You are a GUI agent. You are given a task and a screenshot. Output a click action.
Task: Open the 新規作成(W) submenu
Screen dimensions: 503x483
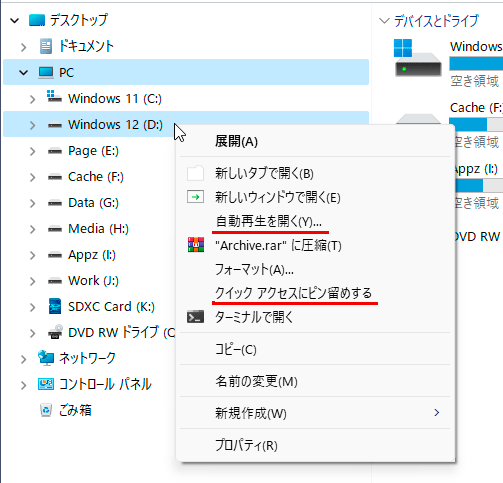click(315, 413)
